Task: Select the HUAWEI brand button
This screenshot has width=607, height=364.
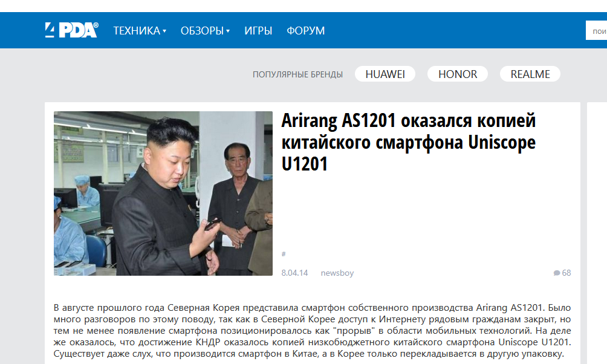Action: [x=385, y=74]
